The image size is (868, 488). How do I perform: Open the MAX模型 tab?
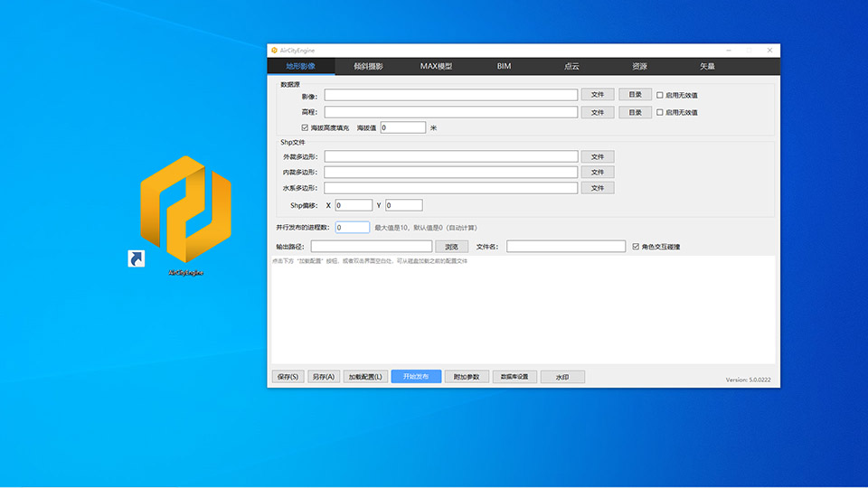click(x=436, y=66)
